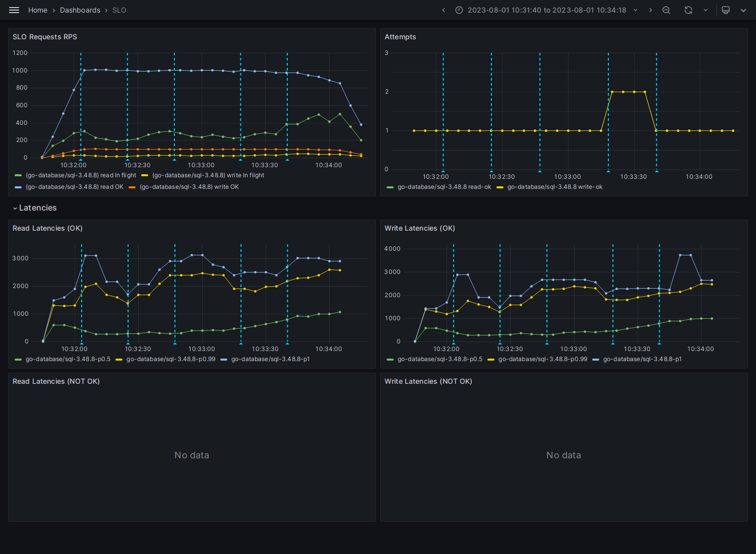
Task: Open Read Latencies (OK) panel title
Action: pos(47,228)
